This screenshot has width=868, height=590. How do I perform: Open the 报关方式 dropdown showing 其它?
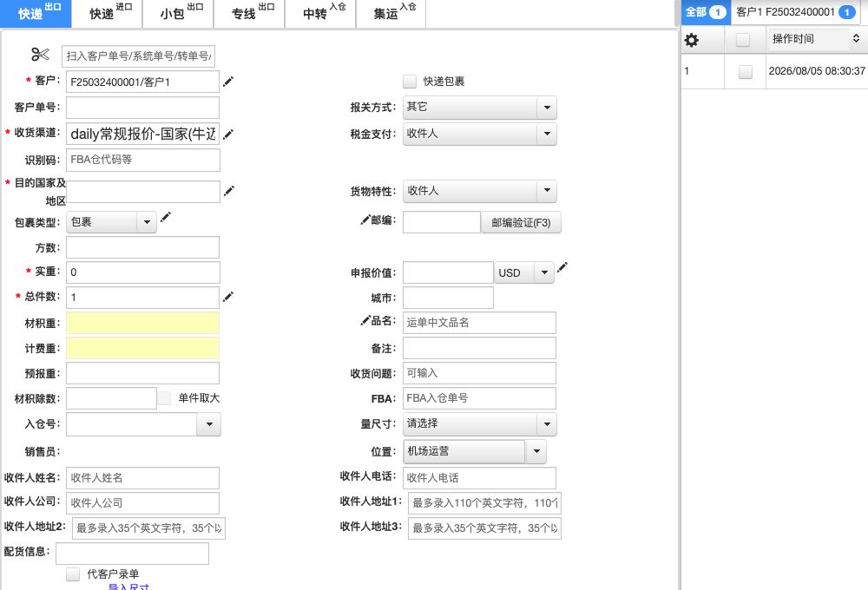[479, 108]
